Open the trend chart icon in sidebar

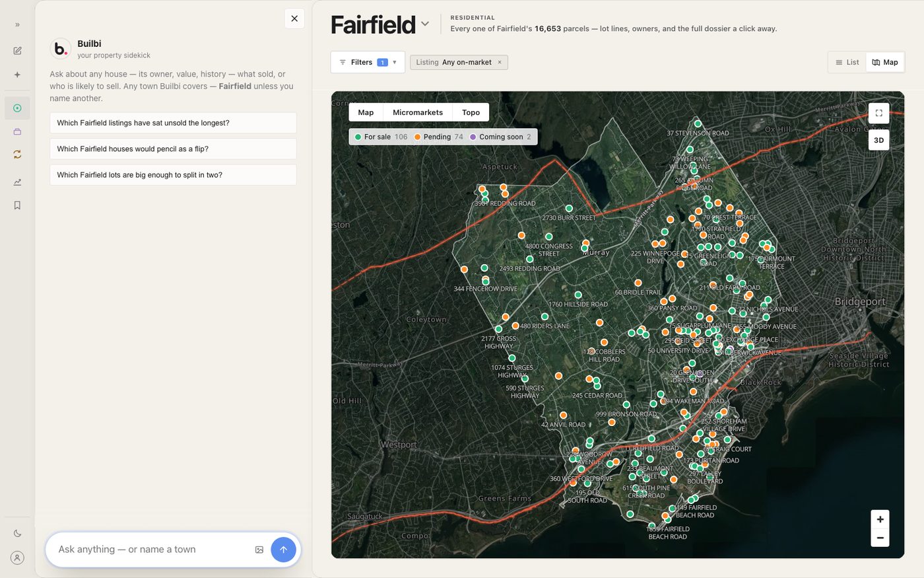[x=17, y=182]
